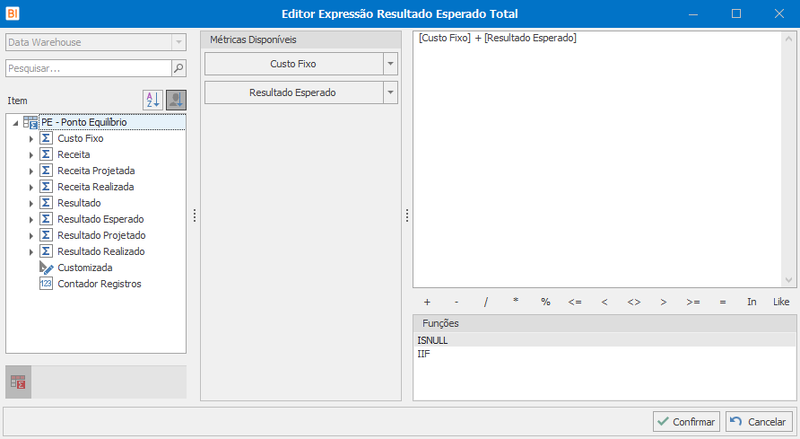The width and height of the screenshot is (800, 439).
Task: Insert the less-than-or-equal operator
Action: (575, 302)
